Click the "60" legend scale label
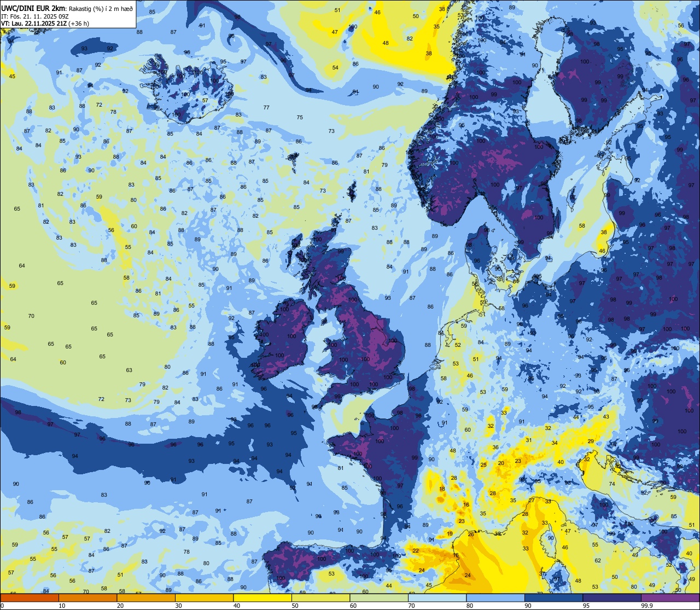 [x=353, y=606]
